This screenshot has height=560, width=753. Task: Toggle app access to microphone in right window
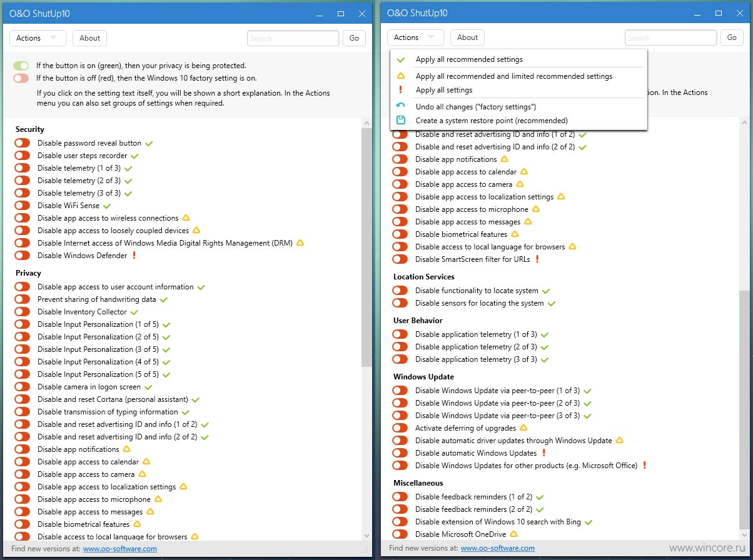(x=400, y=209)
